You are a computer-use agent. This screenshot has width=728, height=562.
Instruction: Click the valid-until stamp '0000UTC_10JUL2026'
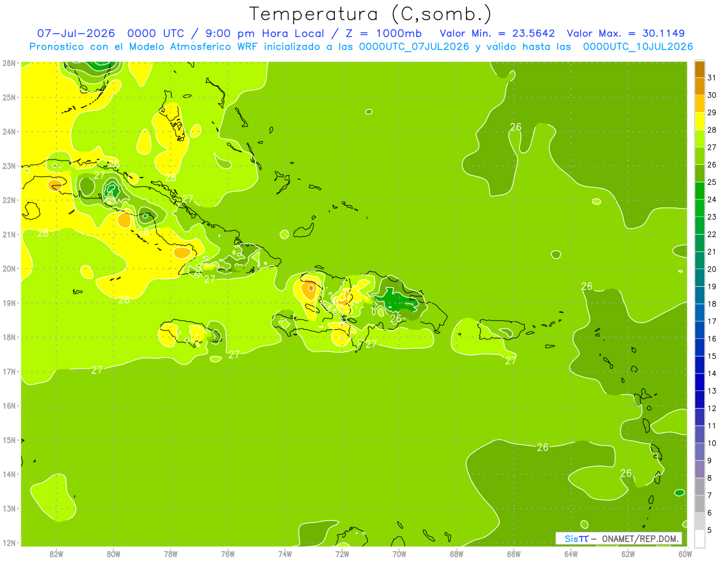coord(638,47)
